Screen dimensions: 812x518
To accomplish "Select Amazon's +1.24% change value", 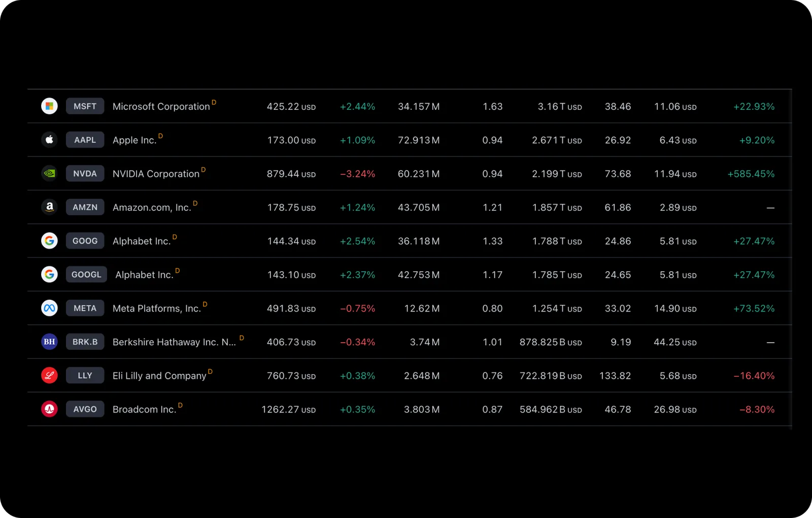I will pos(357,207).
